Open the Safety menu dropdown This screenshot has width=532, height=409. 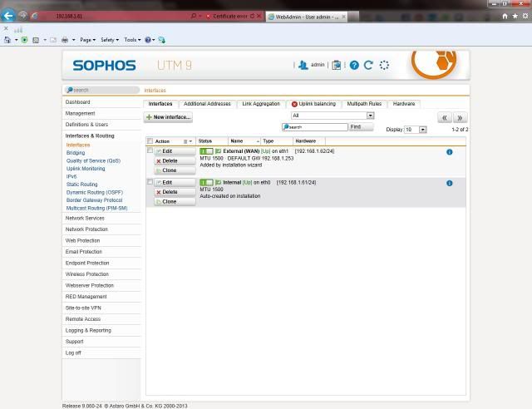tap(110, 40)
